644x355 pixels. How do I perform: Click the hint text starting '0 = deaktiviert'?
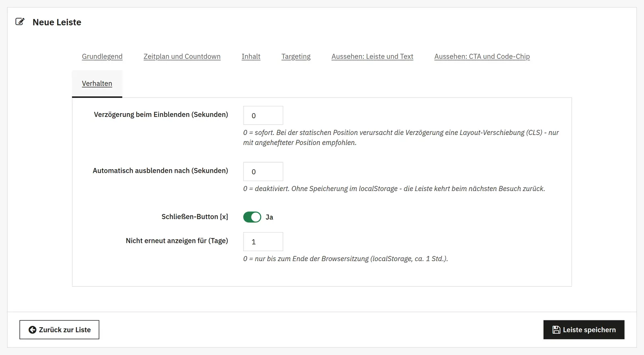tap(394, 189)
